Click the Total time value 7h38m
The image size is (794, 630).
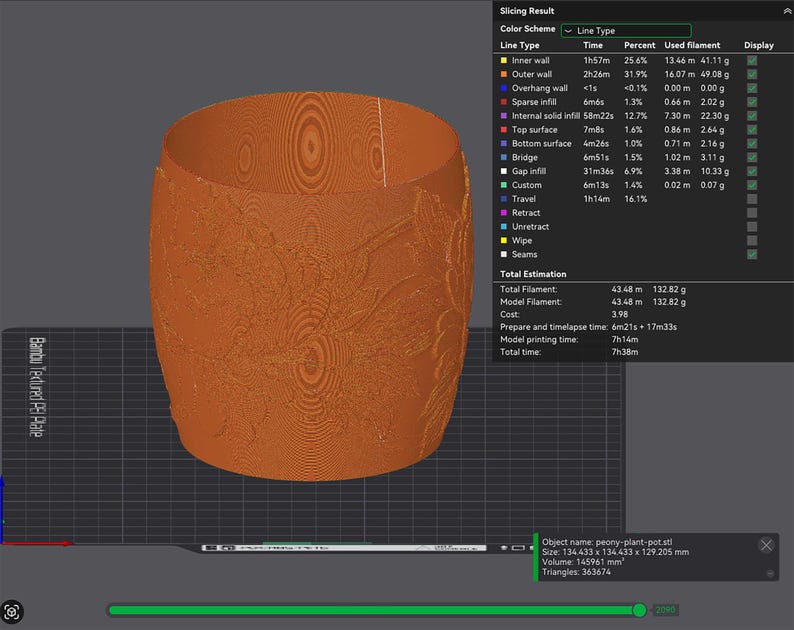625,352
